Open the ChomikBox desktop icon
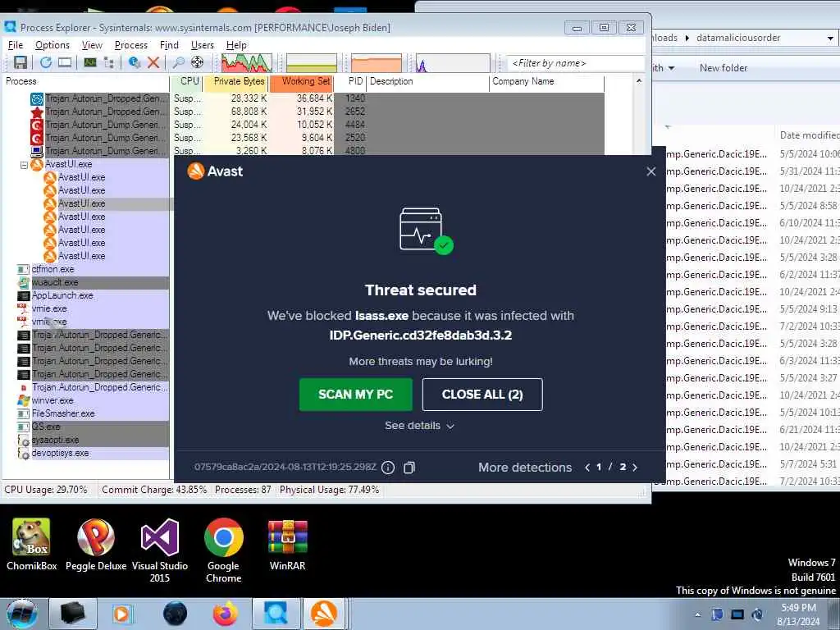Screen dimensions: 840x630 click(x=32, y=545)
